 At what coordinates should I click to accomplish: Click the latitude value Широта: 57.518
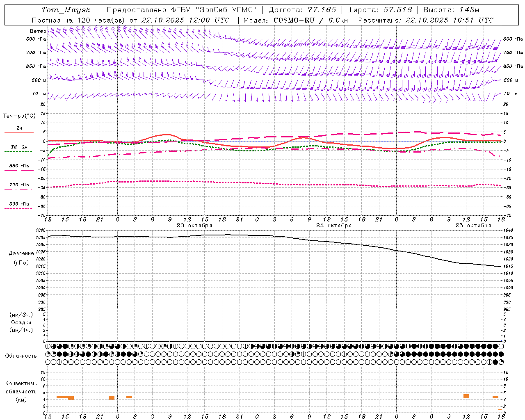(380, 10)
